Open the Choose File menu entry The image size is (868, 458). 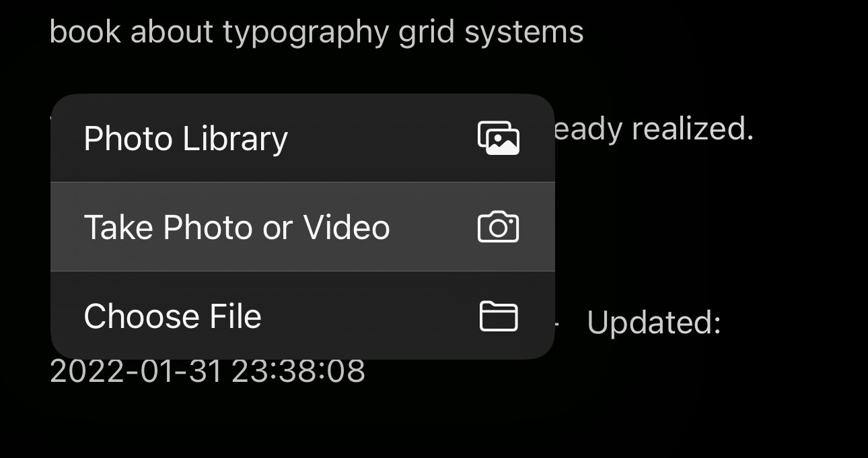pos(303,315)
